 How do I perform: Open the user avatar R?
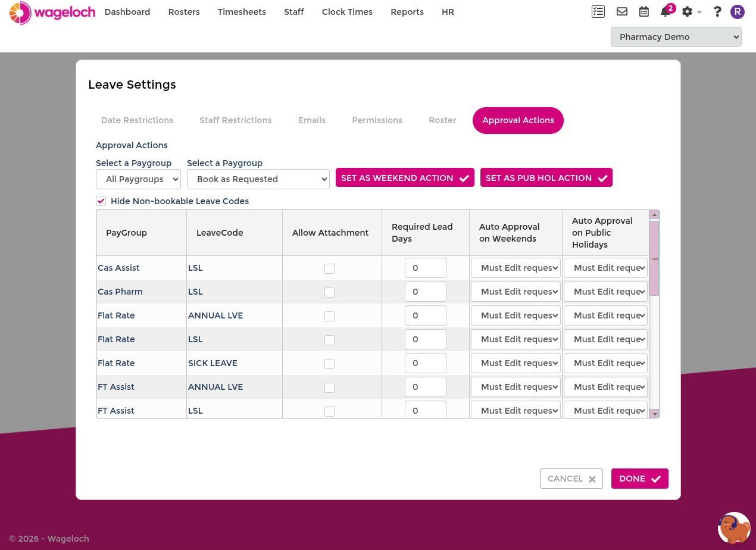click(738, 11)
